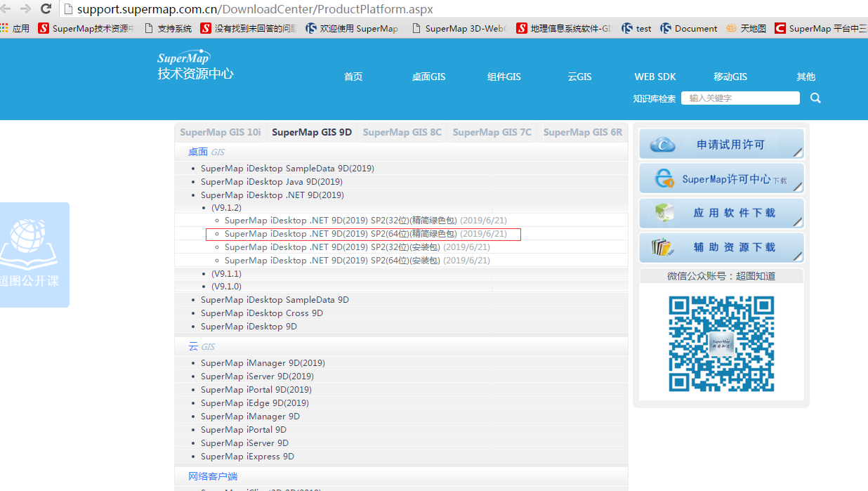Open SuperMap iManager 9D(2019) entry

pyautogui.click(x=263, y=363)
